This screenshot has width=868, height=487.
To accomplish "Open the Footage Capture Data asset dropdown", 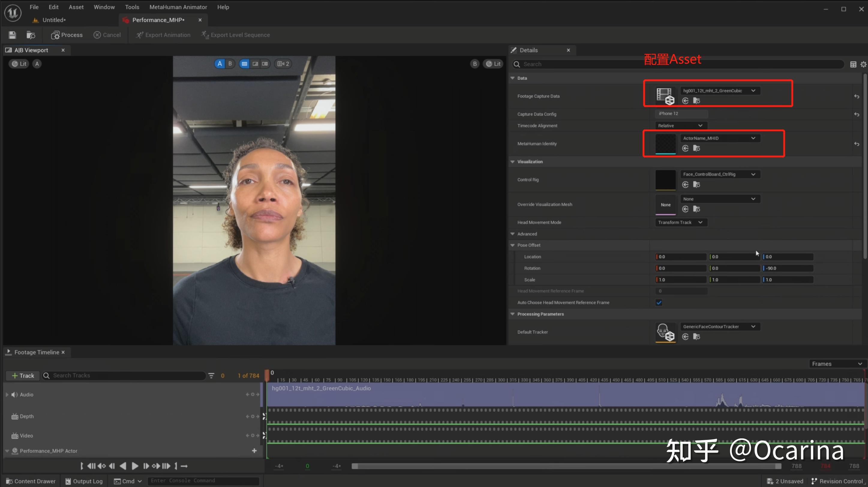I will (x=720, y=91).
